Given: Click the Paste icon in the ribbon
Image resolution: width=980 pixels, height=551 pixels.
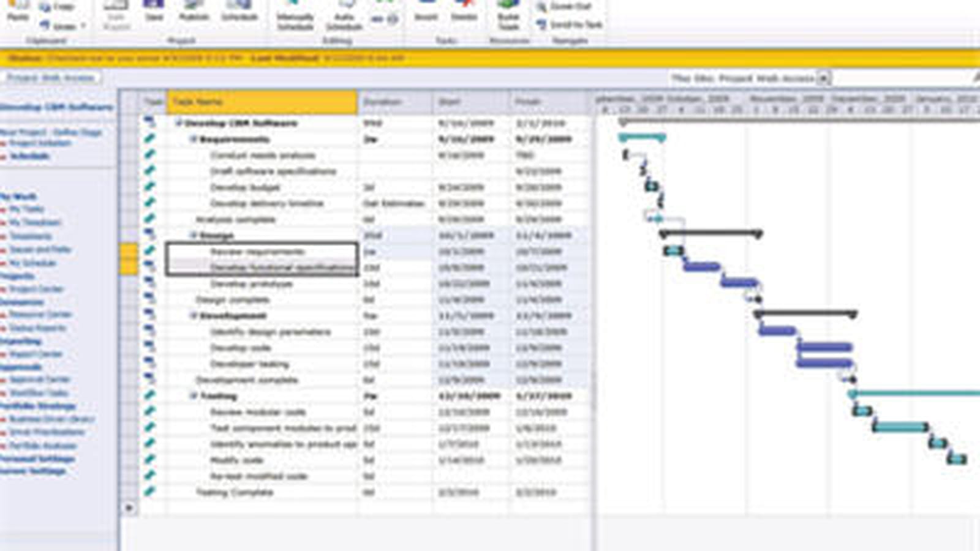Looking at the screenshot, I should [x=18, y=5].
